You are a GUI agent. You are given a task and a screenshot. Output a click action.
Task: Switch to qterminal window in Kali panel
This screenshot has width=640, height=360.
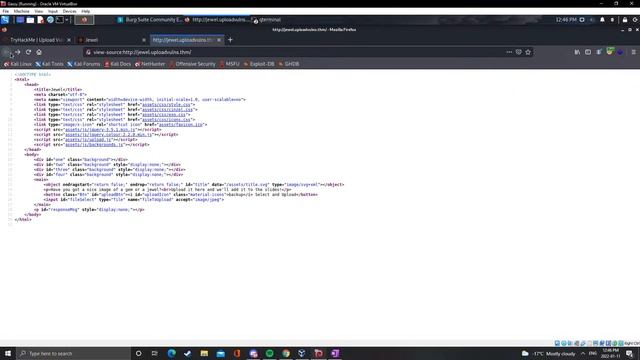coord(267,20)
